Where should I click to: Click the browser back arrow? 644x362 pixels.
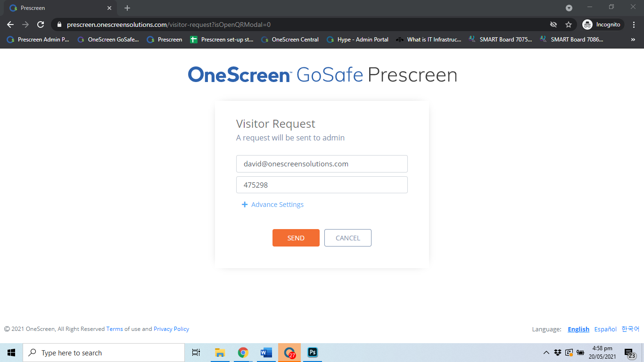10,25
